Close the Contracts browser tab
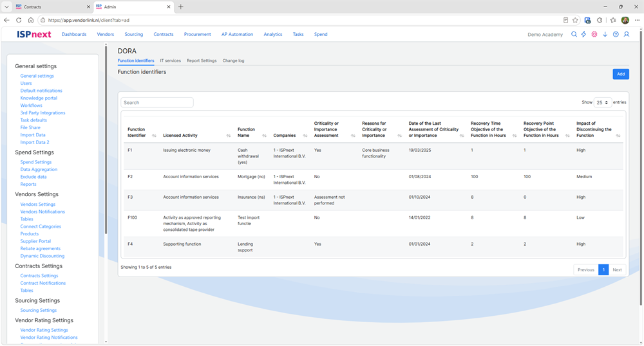This screenshot has width=644, height=346. pyautogui.click(x=88, y=7)
